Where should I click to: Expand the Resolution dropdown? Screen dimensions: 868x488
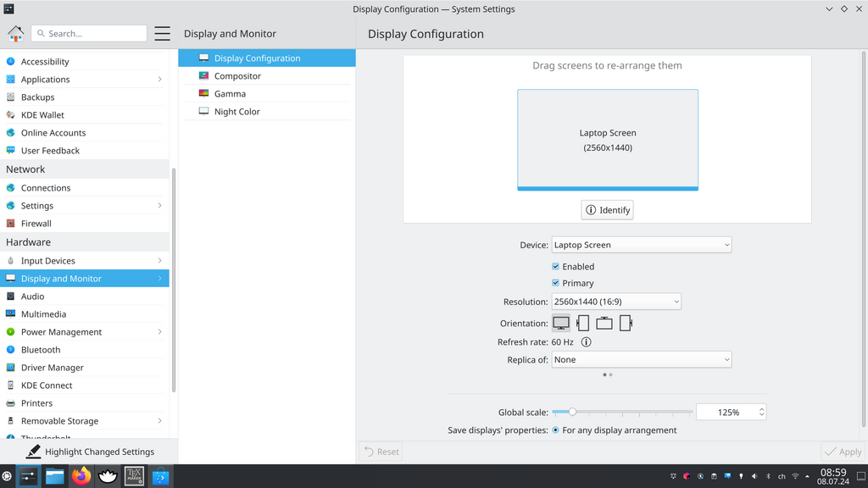615,302
